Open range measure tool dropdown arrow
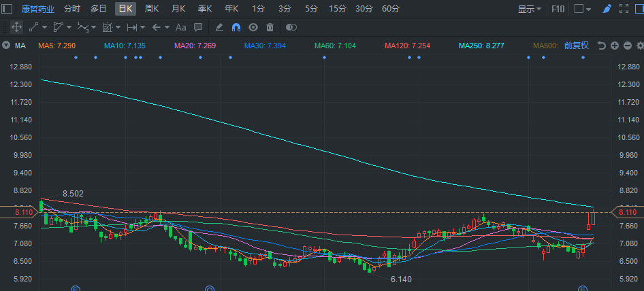644x291 pixels. point(142,27)
